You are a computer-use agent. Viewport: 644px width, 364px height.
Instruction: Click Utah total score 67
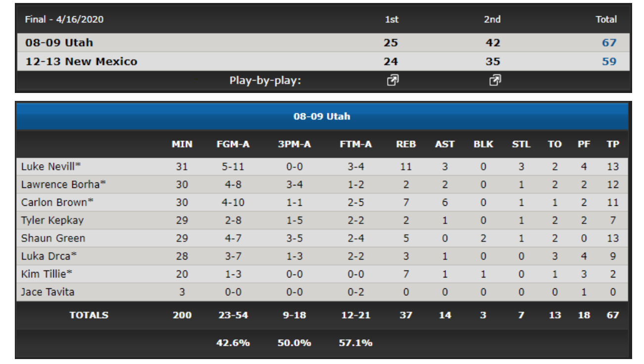[609, 43]
